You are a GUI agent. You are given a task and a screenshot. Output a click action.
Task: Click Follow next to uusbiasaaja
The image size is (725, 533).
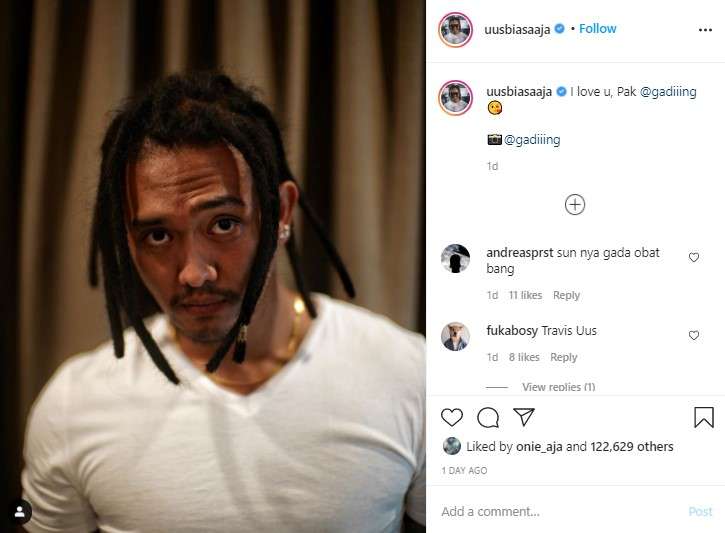597,29
